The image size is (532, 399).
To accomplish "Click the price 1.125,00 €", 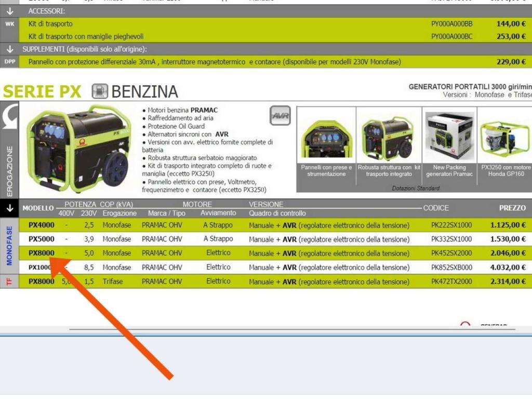I will (508, 225).
